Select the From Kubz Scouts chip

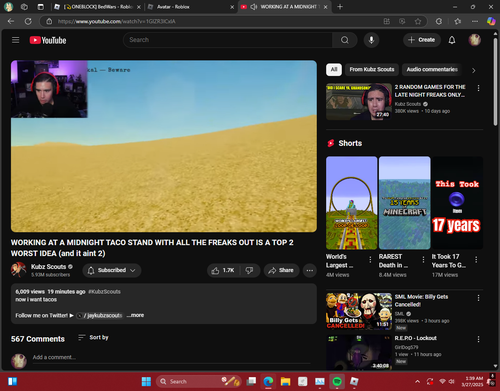point(372,69)
